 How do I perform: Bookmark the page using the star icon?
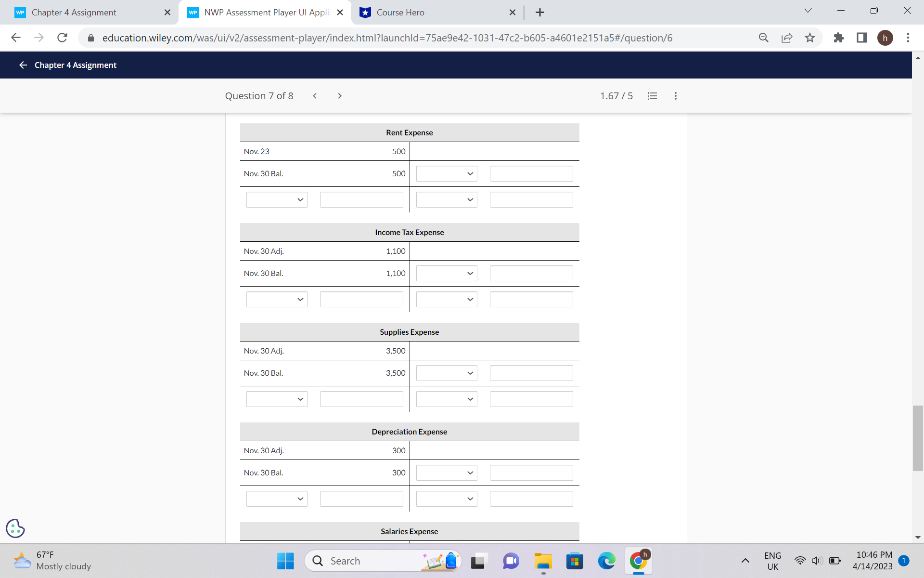pos(810,38)
